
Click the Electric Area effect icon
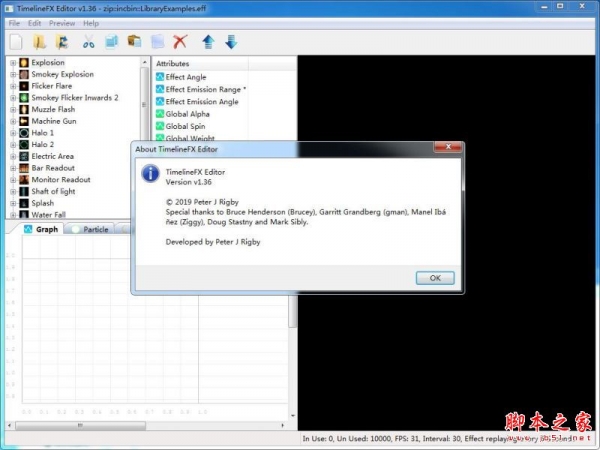tap(24, 156)
